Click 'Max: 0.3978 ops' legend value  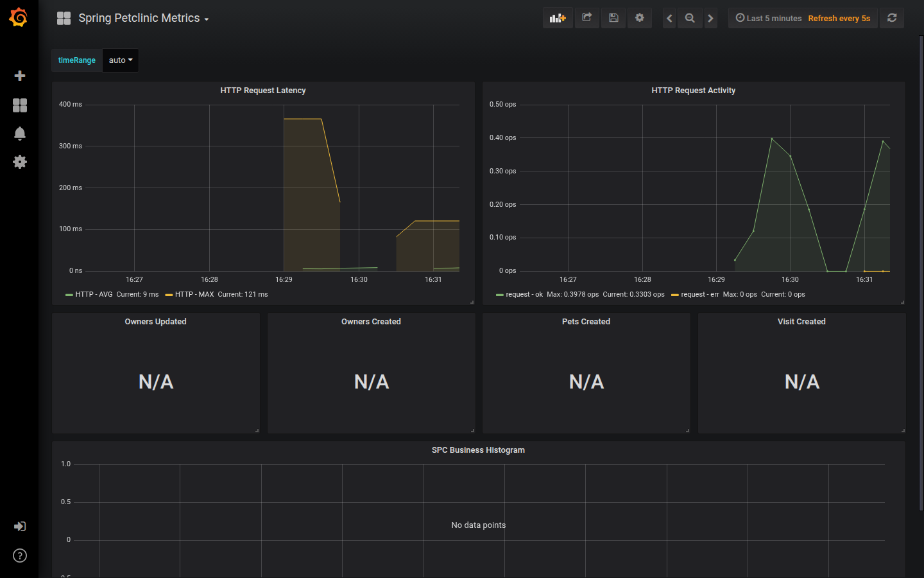coord(572,295)
